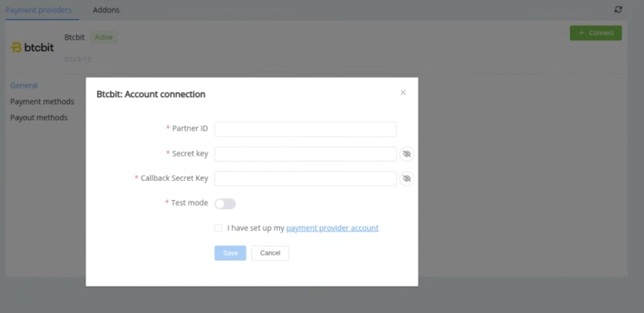Open Payment methods section

[42, 101]
